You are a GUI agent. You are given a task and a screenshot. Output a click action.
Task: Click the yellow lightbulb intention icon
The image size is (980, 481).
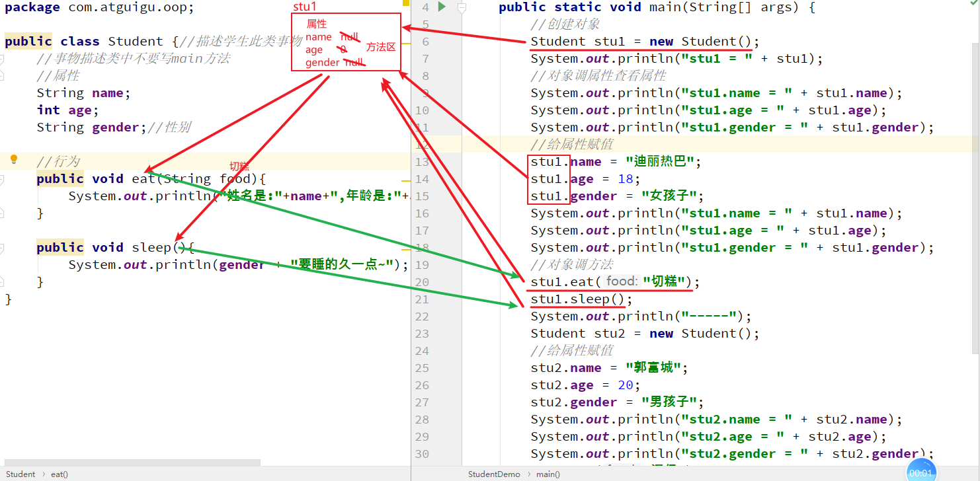13,159
